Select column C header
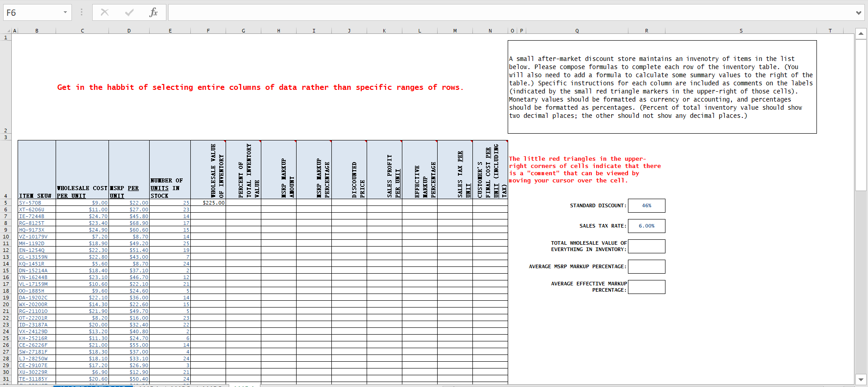Viewport: 868px width, 387px height. pyautogui.click(x=82, y=31)
